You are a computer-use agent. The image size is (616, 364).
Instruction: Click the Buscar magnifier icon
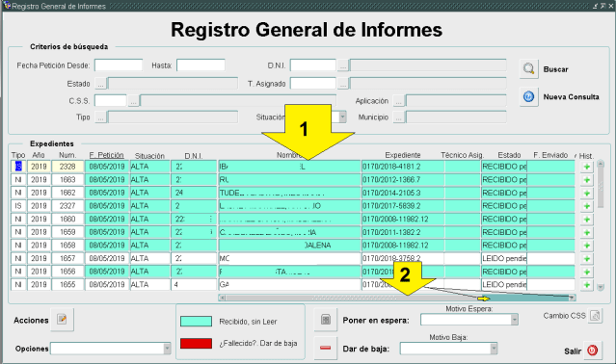(529, 69)
